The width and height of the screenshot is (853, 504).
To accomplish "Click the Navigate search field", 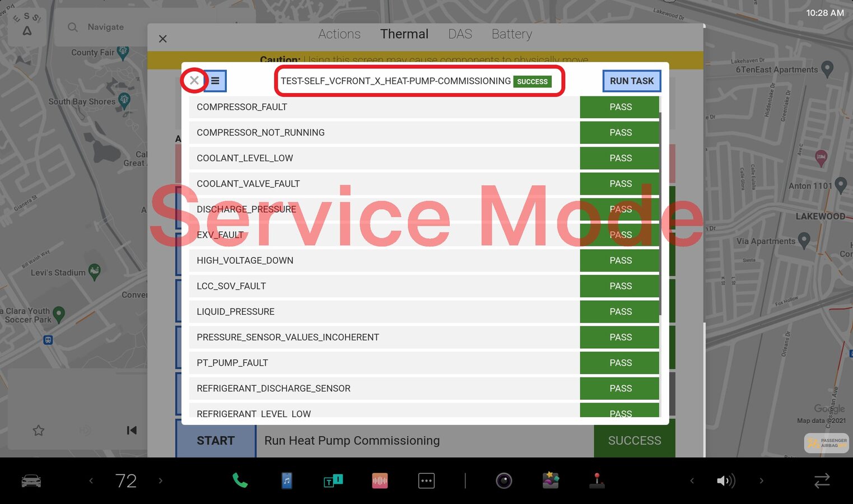I will (x=105, y=27).
